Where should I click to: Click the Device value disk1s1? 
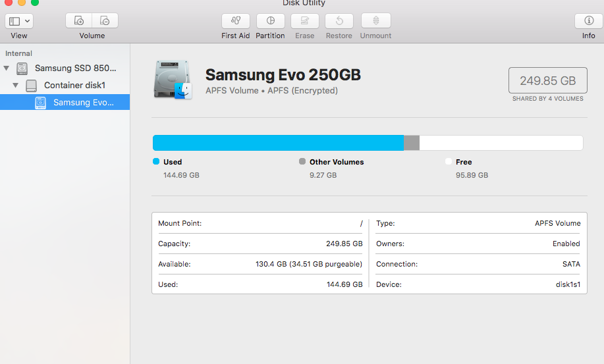point(568,284)
